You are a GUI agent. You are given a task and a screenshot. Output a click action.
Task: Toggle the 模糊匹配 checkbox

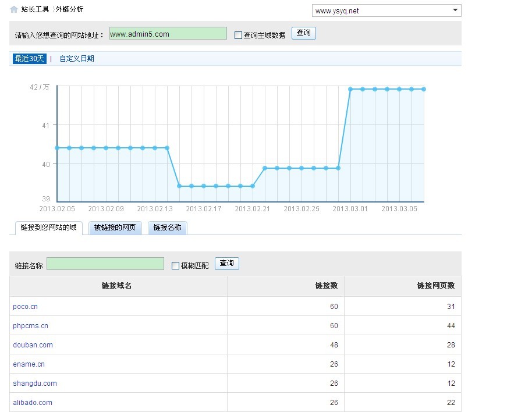click(x=175, y=266)
